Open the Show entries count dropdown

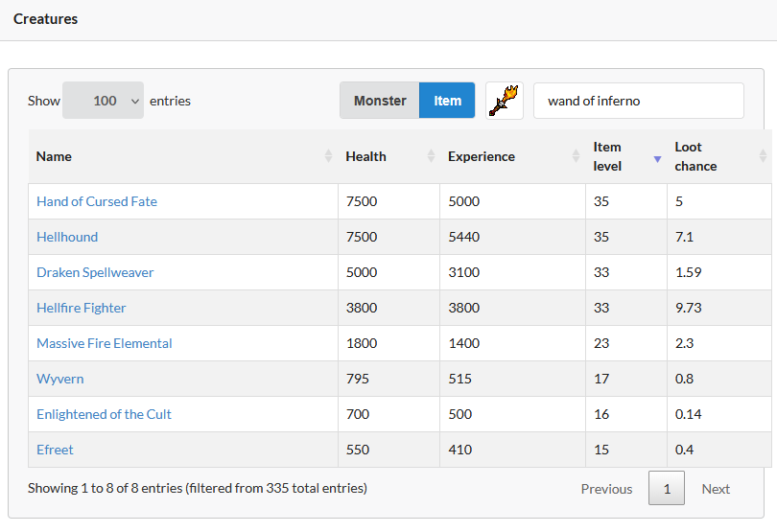(x=103, y=101)
